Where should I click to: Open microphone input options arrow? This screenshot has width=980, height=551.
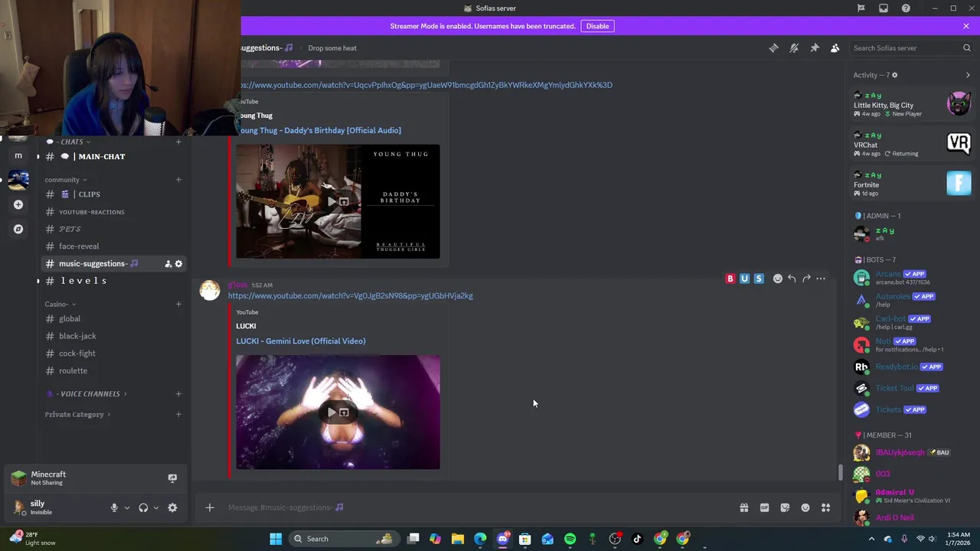pyautogui.click(x=127, y=507)
